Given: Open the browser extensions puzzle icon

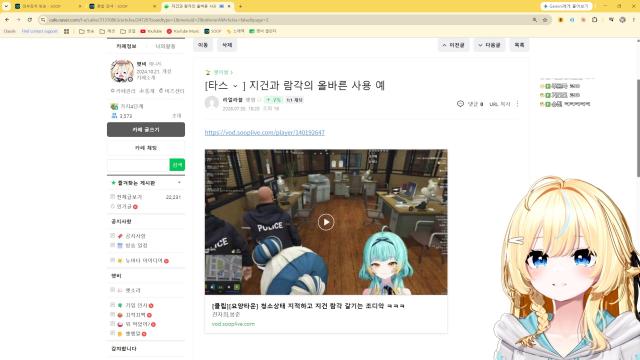Looking at the screenshot, I should (x=595, y=20).
